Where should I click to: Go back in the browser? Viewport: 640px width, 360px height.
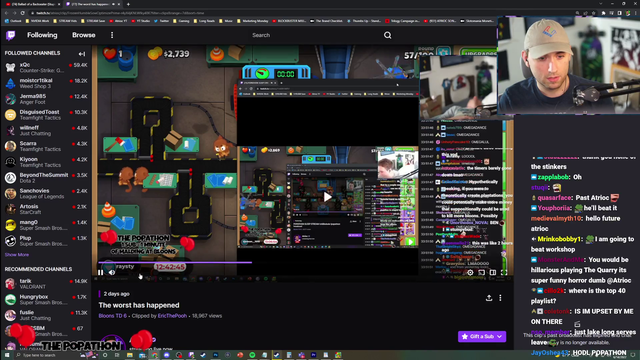tap(7, 13)
